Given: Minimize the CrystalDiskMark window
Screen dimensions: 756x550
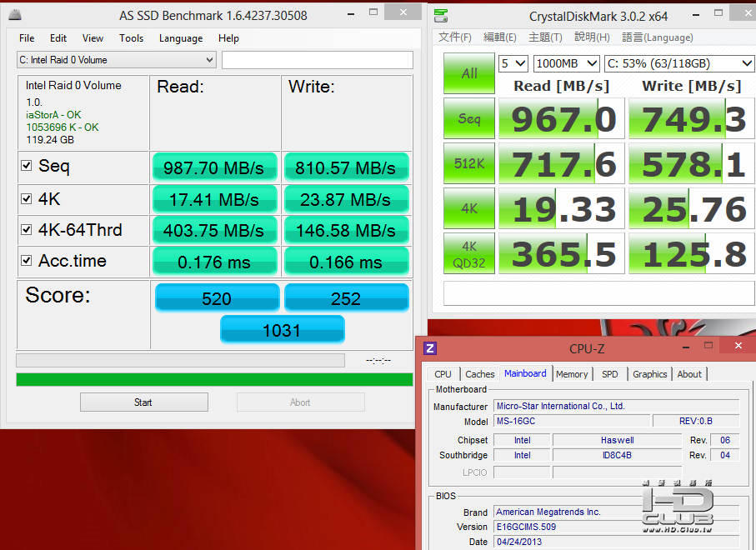Looking at the screenshot, I should (696, 15).
